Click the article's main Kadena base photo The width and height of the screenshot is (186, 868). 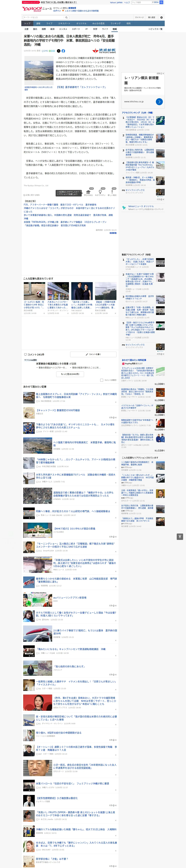39,70
